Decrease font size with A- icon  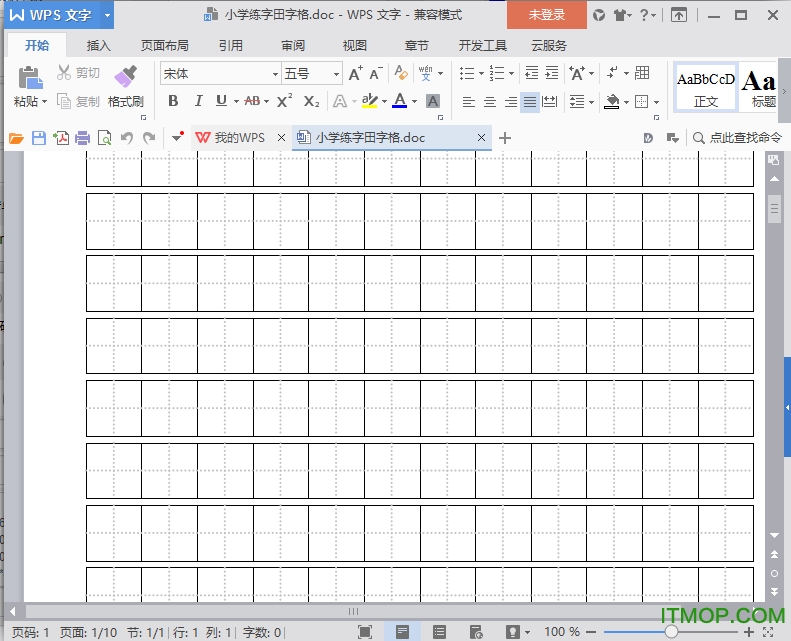pyautogui.click(x=376, y=74)
